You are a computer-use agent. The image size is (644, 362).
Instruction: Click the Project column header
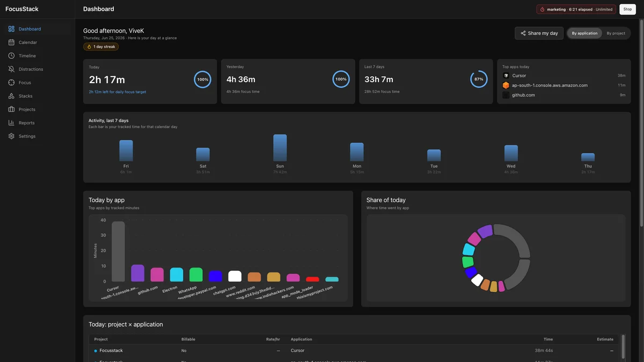click(101, 339)
